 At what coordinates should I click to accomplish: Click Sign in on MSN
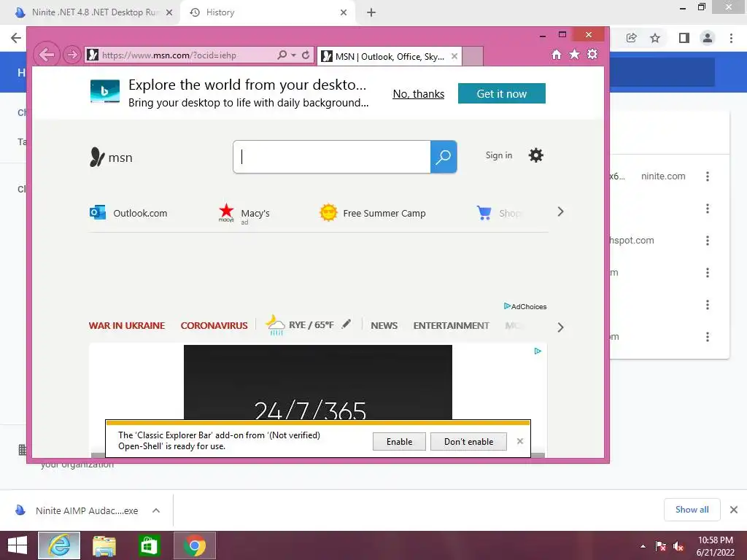pyautogui.click(x=499, y=155)
